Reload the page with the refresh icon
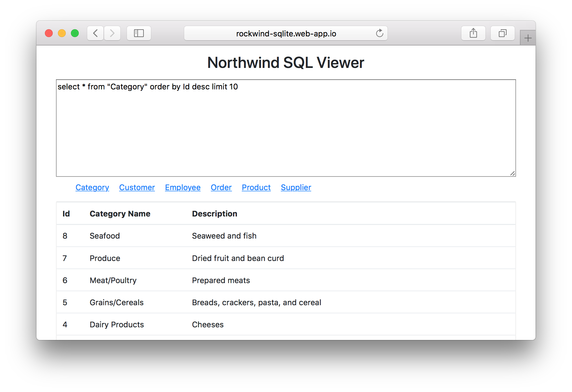 click(379, 33)
